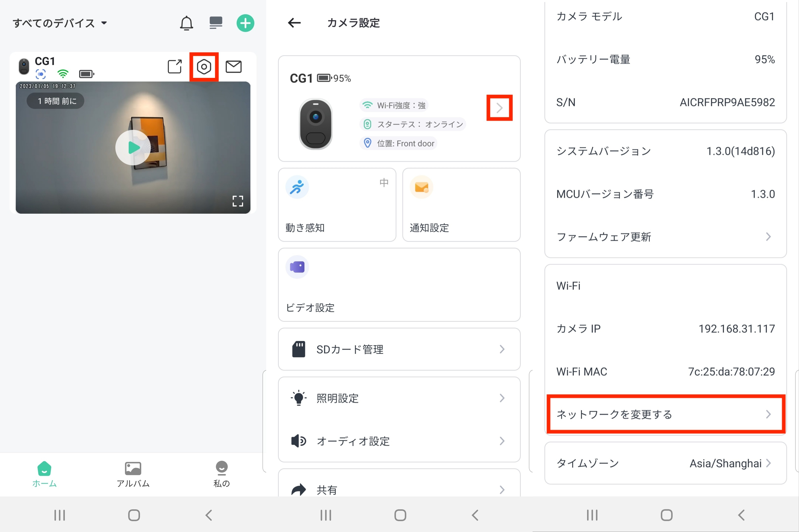Tap the battery icon on CG1 home card

tap(87, 74)
